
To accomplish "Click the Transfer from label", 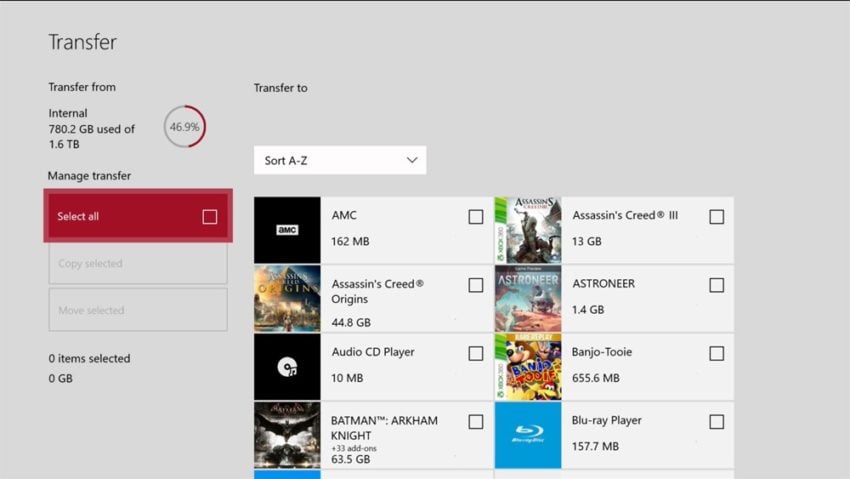I will 82,87.
